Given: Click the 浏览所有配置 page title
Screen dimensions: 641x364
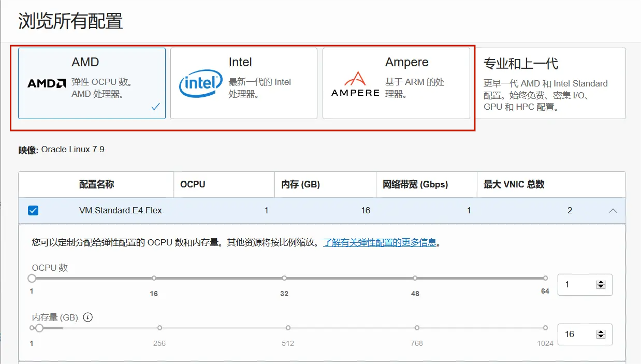Looking at the screenshot, I should tap(70, 21).
